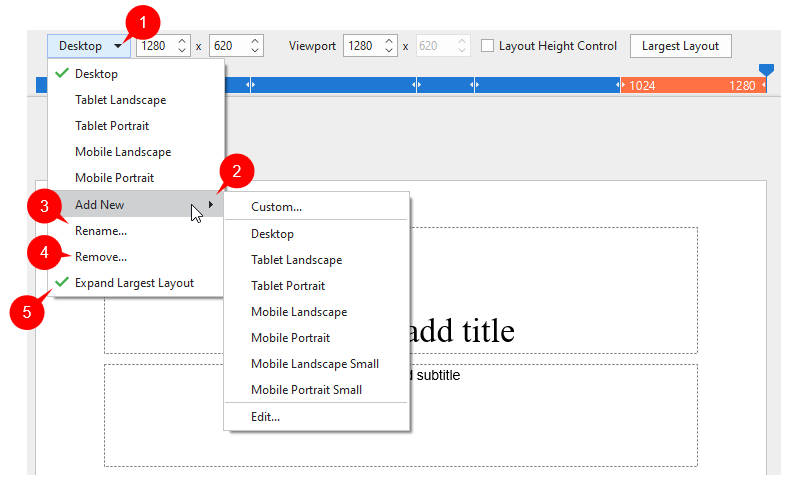
Task: Open the Desktop layout dropdown
Action: (90, 46)
